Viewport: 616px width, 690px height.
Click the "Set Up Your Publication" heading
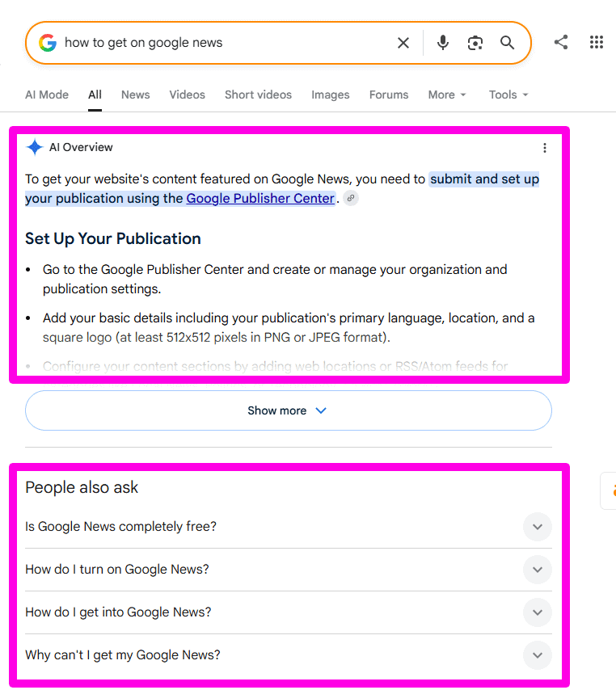(113, 238)
